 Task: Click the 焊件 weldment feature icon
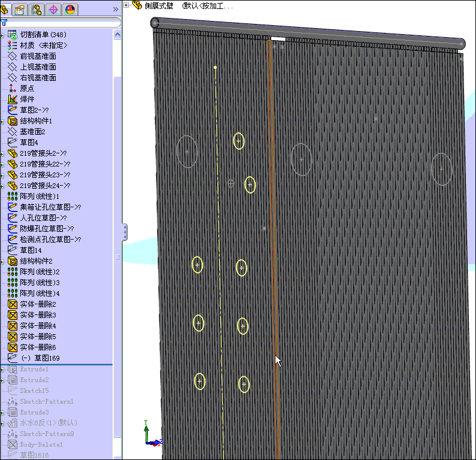click(13, 99)
